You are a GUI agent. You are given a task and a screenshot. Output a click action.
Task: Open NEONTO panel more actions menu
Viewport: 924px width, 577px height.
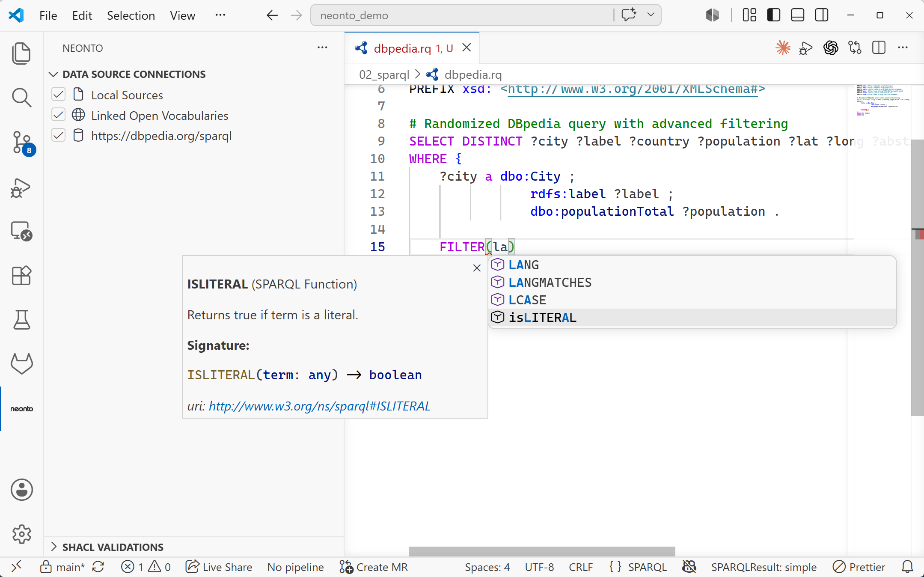[x=322, y=48]
